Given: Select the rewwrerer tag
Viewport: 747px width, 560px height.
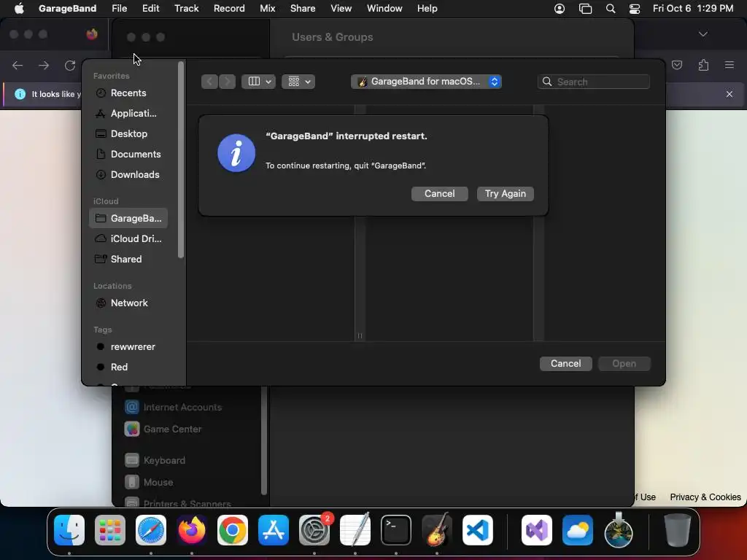Looking at the screenshot, I should [x=128, y=347].
